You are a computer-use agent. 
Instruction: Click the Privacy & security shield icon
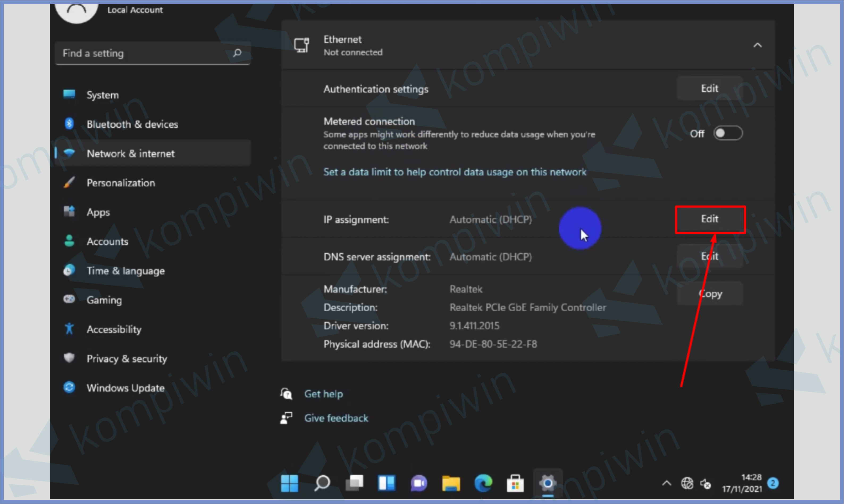[69, 358]
